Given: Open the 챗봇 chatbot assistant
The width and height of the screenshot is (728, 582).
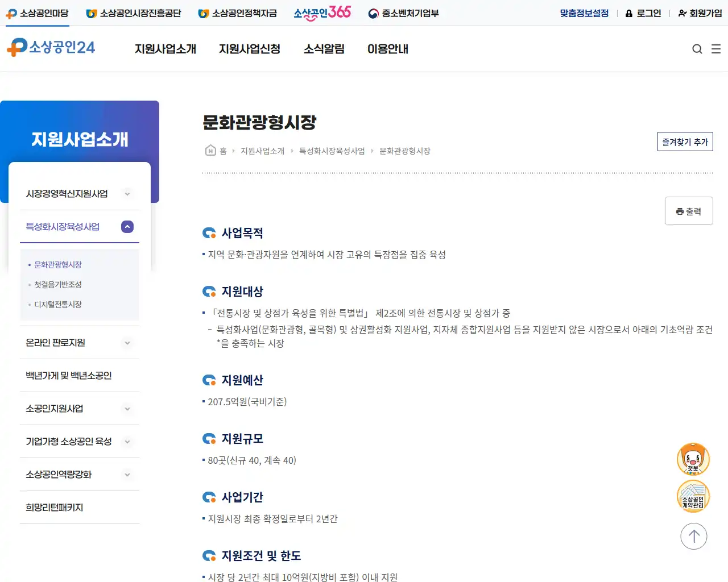Looking at the screenshot, I should pos(693,459).
